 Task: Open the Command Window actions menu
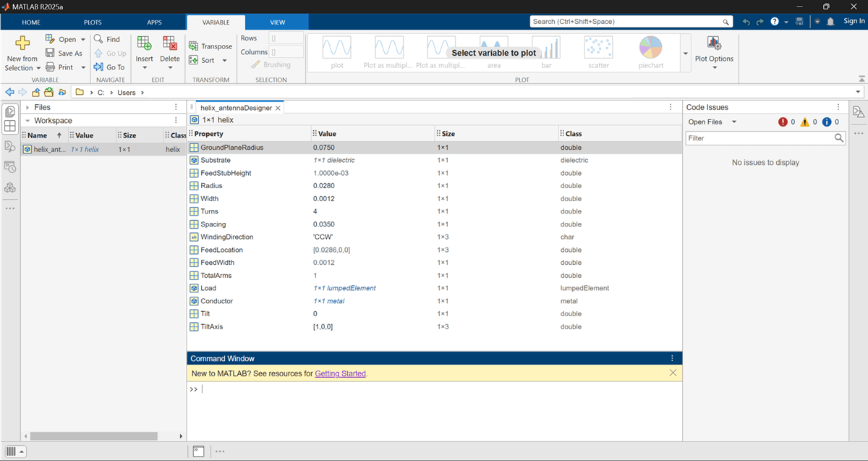(x=672, y=358)
